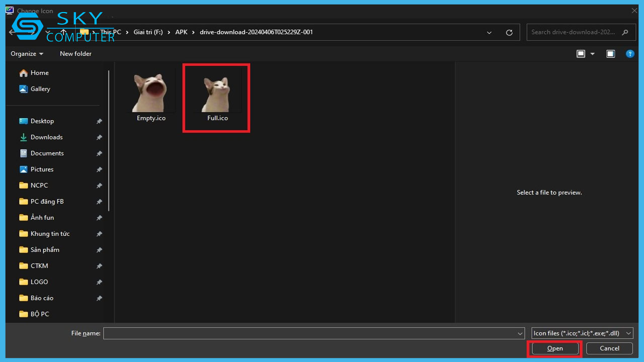
Task: Unpin the Desktop quick access pin icon
Action: [99, 121]
